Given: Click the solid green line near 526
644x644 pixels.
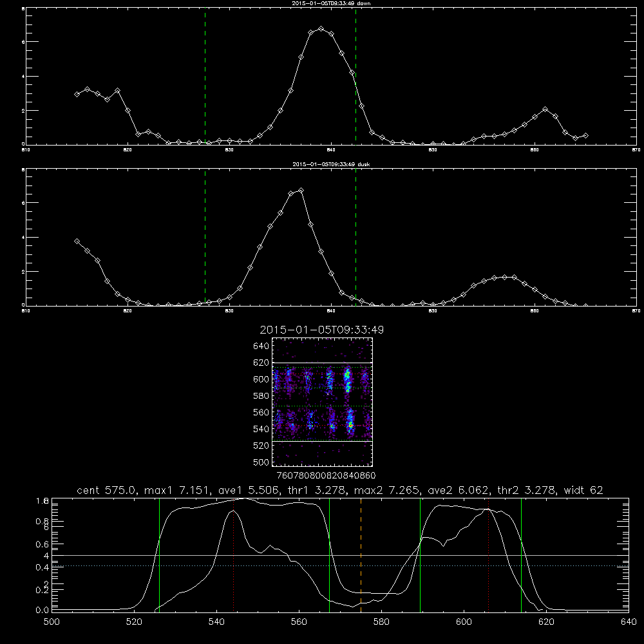Looking at the screenshot, I should point(159,555).
